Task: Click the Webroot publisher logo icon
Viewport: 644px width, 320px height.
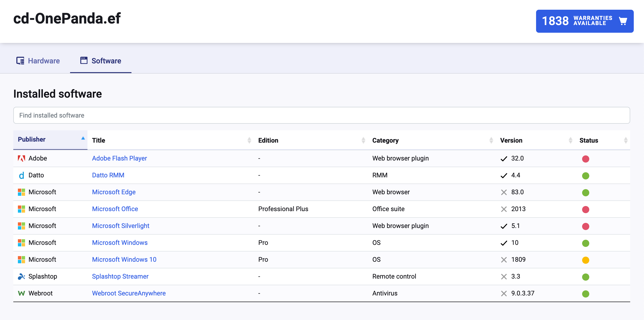Action: 21,293
